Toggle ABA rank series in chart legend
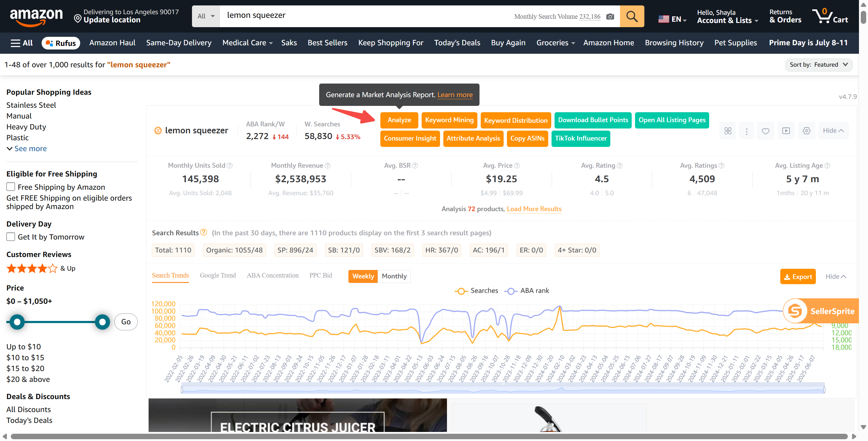 (527, 290)
